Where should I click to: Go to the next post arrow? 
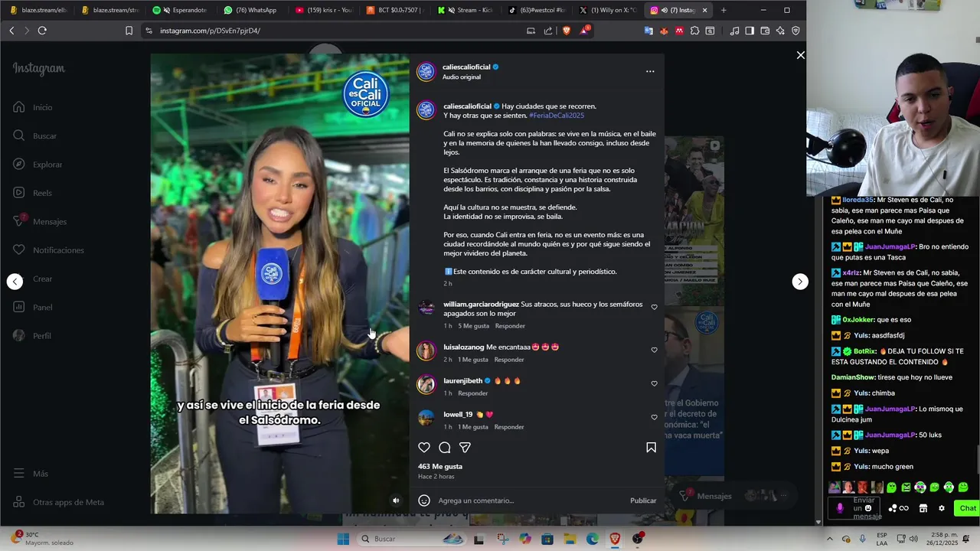799,282
